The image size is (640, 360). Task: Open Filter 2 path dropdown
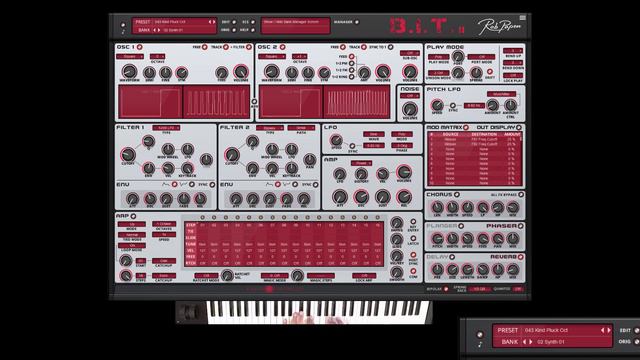pyautogui.click(x=301, y=128)
